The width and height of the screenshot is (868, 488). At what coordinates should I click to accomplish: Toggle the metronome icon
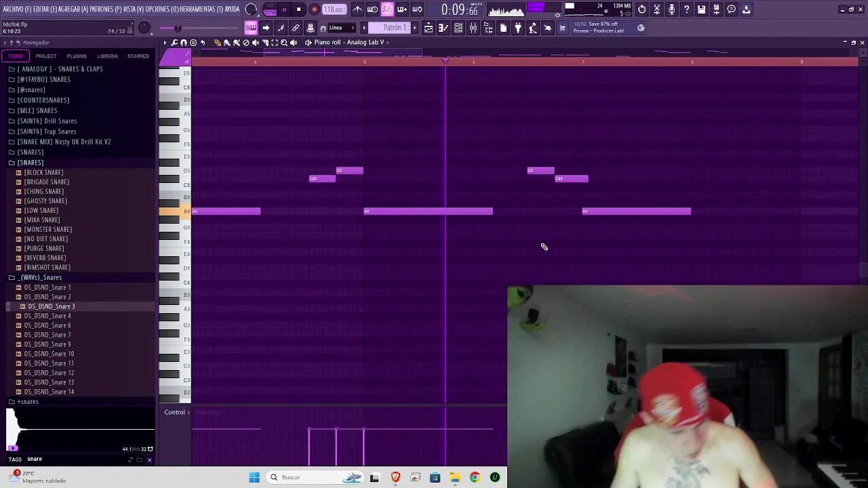(x=357, y=9)
